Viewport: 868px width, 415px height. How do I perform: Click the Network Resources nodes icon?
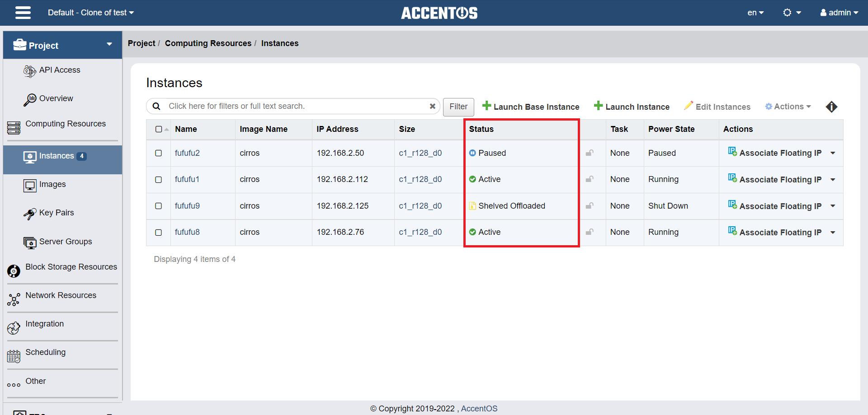14,299
